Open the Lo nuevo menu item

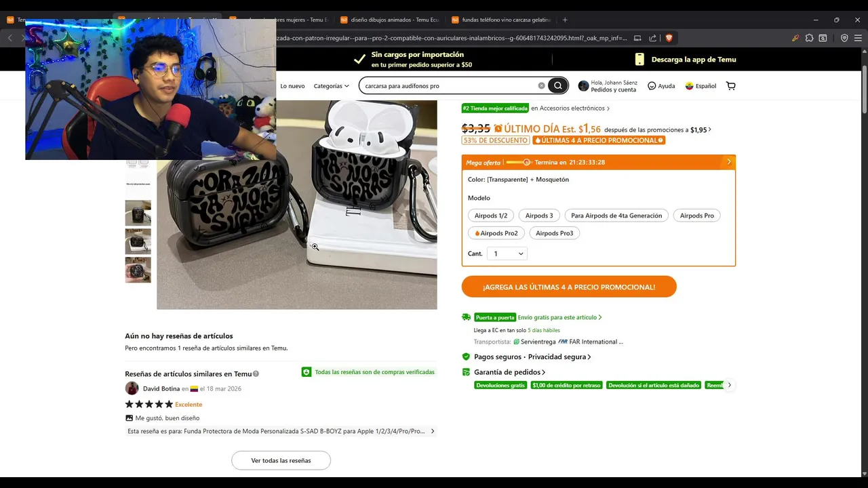[292, 86]
